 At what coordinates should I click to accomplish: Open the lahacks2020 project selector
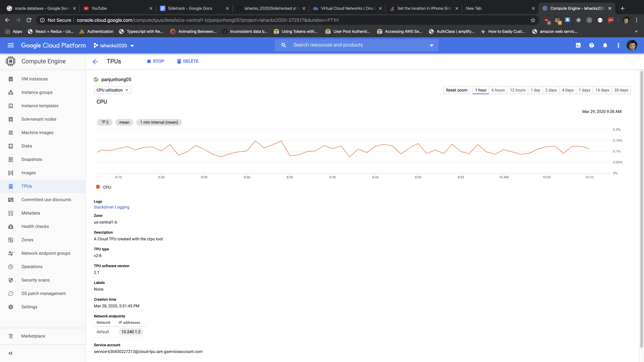point(114,45)
